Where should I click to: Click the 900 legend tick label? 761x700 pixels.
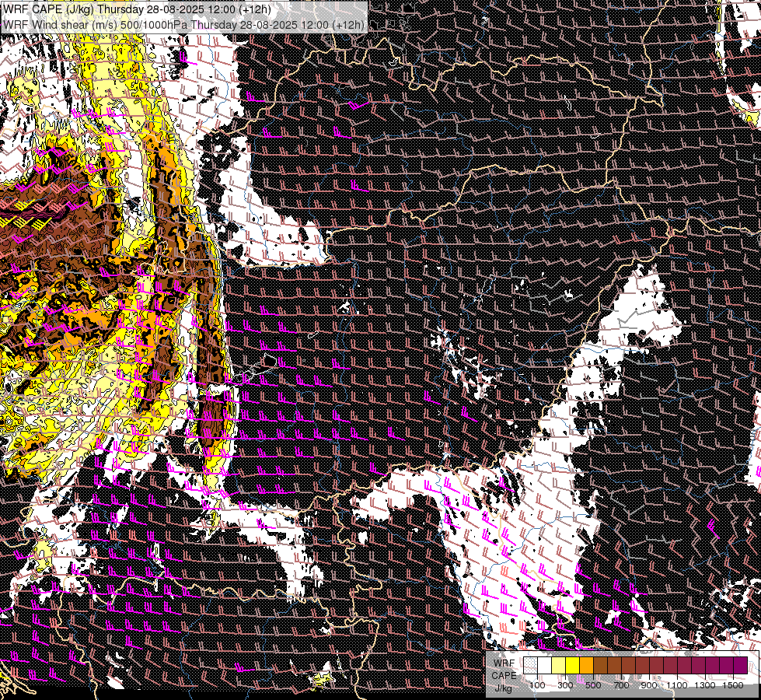tap(649, 685)
